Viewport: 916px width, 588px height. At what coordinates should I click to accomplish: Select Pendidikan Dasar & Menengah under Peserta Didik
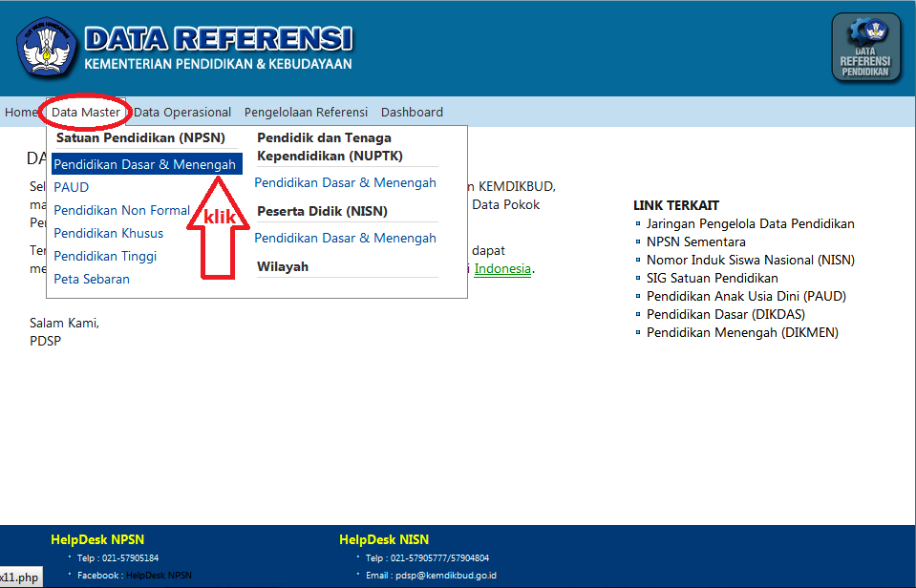click(347, 238)
